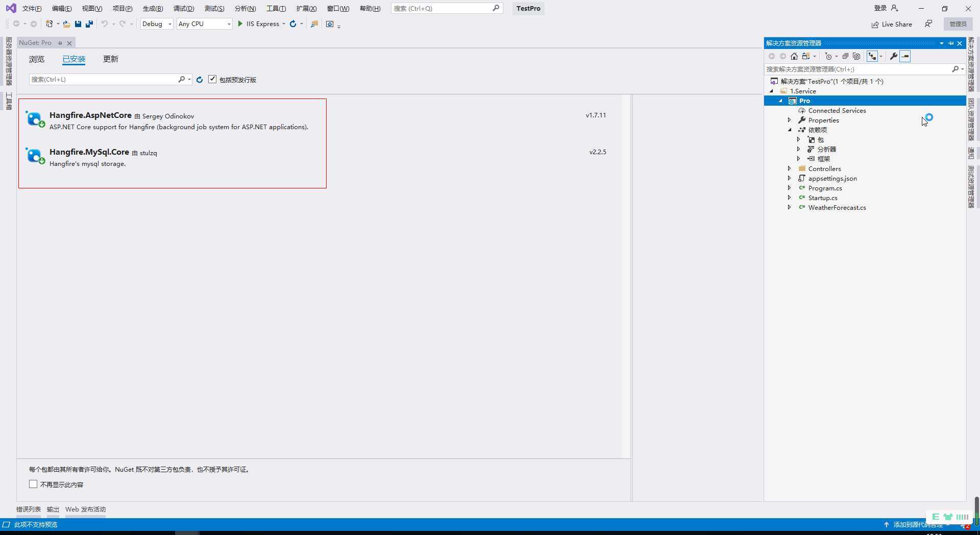980x535 pixels.
Task: Open the Web 发布活动 panel tab
Action: tap(85, 509)
